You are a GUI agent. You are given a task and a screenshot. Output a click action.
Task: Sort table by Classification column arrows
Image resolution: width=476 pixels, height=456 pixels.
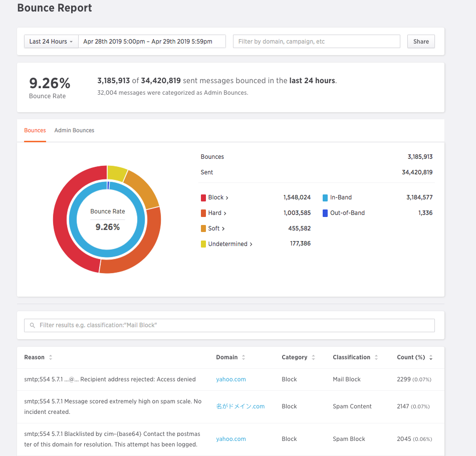(376, 358)
